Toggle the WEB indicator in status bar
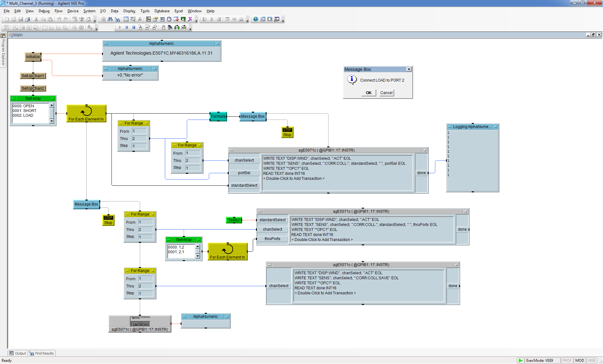The width and height of the screenshot is (603, 364). [x=591, y=361]
